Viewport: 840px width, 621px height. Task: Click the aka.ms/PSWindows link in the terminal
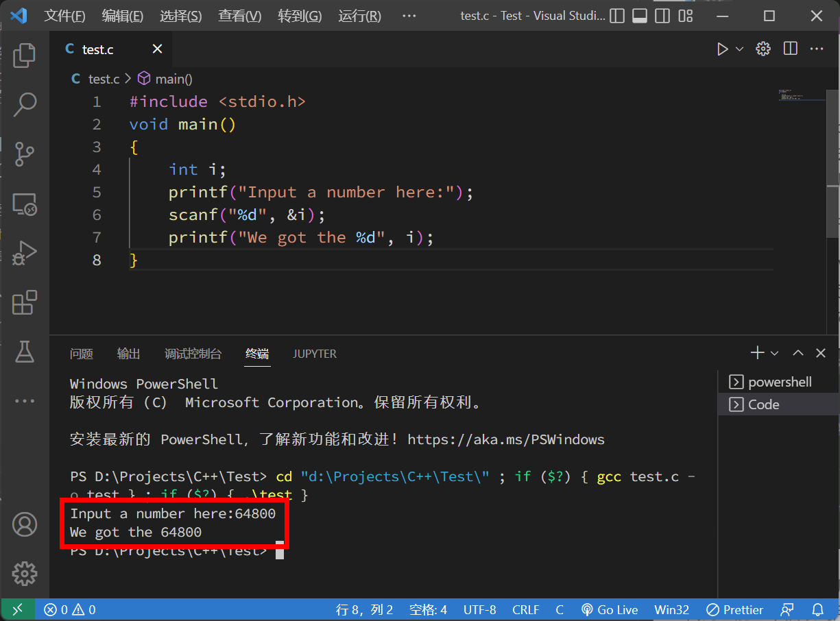pos(506,439)
